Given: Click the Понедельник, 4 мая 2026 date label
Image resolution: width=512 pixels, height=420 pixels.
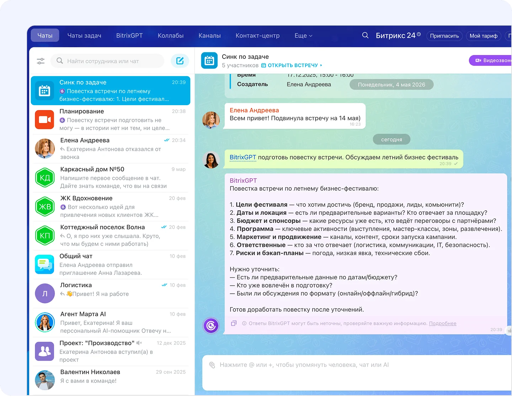Looking at the screenshot, I should pos(391,85).
